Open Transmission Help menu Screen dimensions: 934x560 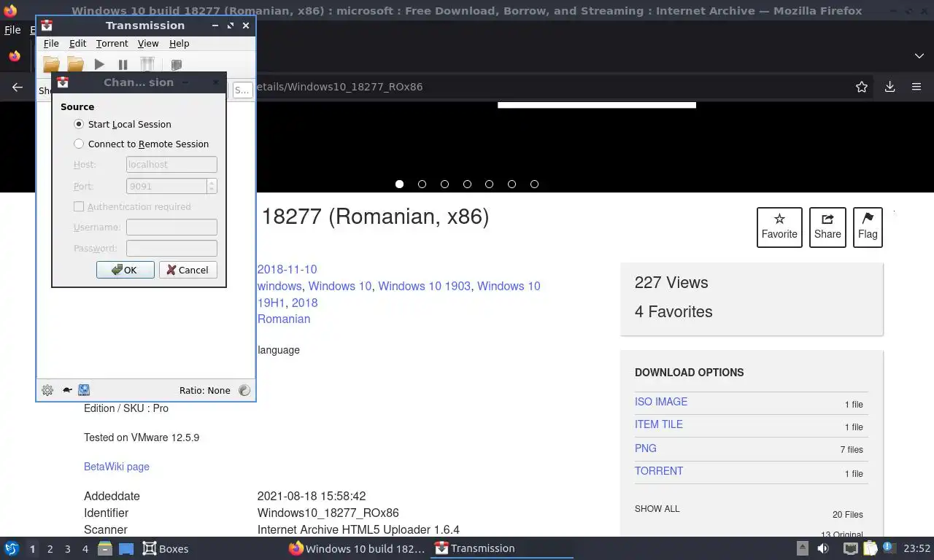[x=179, y=44]
